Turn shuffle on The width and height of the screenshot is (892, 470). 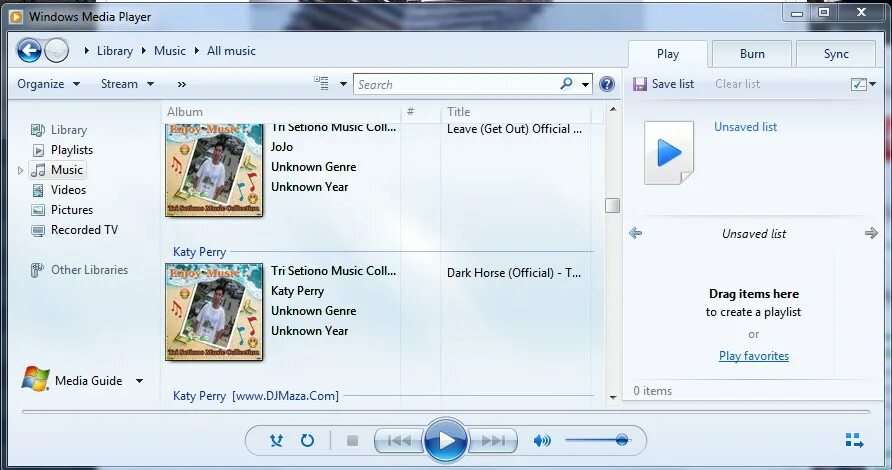(276, 440)
